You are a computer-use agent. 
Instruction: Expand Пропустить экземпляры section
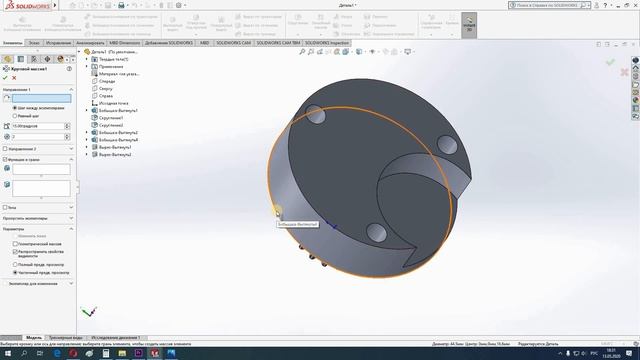click(x=71, y=218)
